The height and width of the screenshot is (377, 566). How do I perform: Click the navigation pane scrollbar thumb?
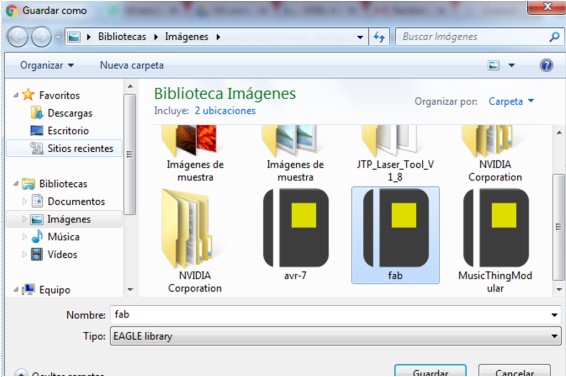[x=130, y=154]
